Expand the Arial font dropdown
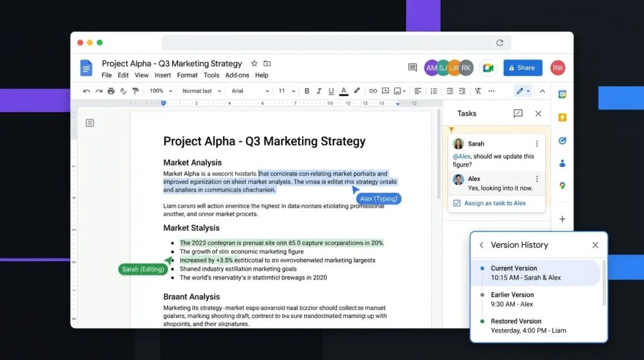Screen dimensions: 644x360 [x=250, y=91]
